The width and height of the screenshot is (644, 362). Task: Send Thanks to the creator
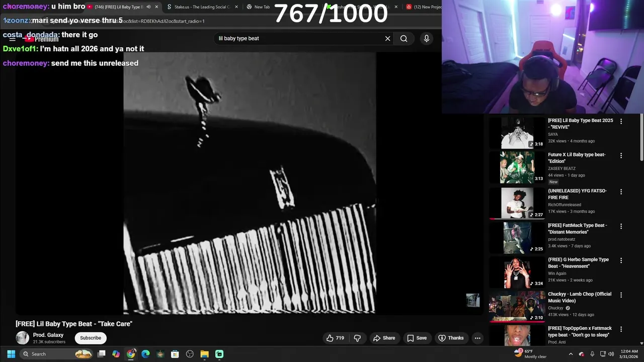[451, 338]
